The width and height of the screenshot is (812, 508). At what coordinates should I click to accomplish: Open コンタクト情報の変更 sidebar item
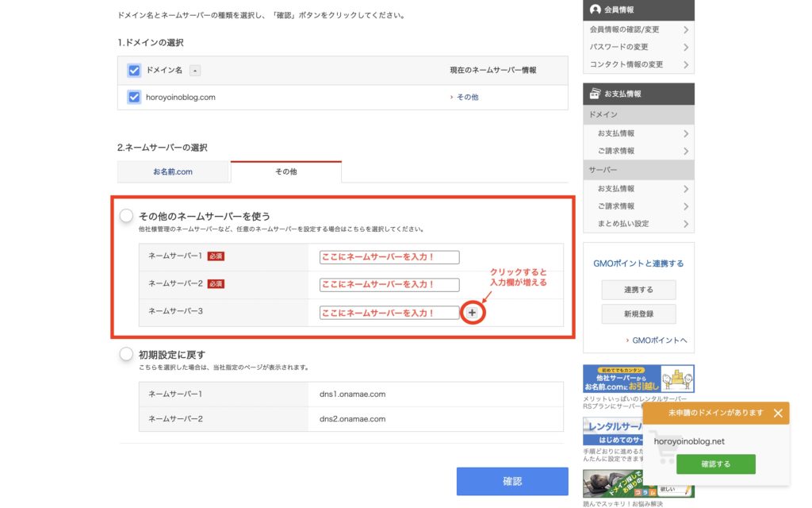point(638,64)
